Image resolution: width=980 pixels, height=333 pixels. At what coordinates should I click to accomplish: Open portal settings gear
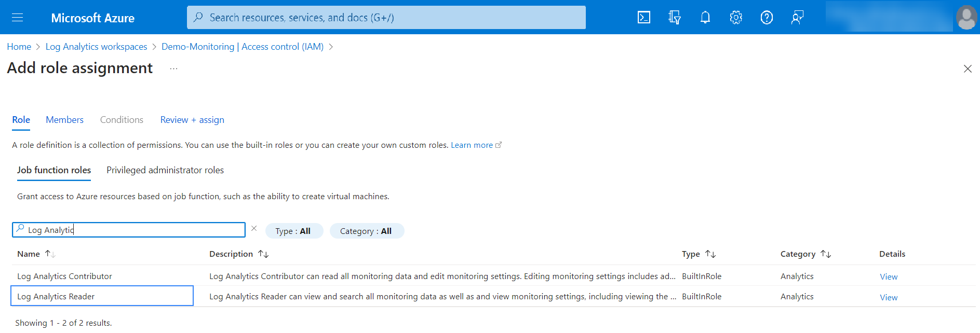tap(735, 18)
